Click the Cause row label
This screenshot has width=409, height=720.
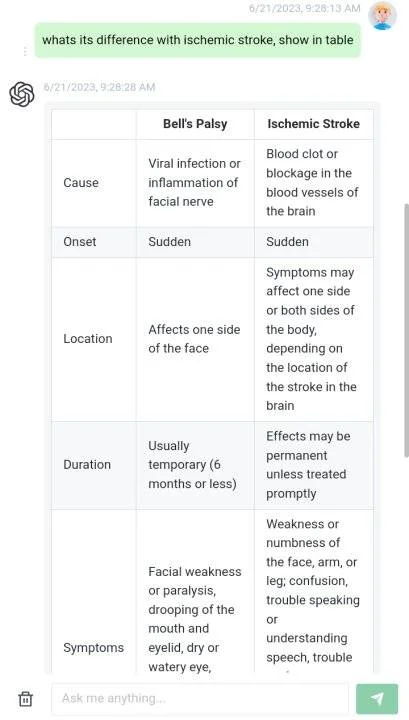coord(81,183)
